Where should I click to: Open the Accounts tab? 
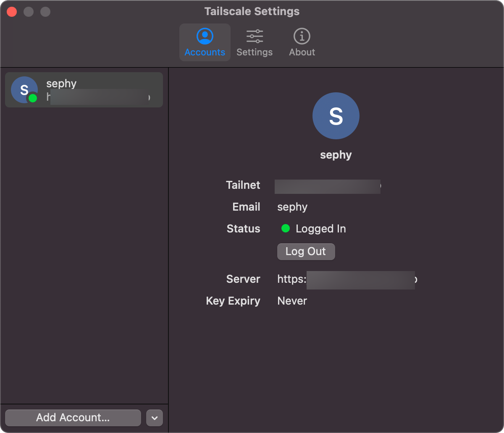205,42
